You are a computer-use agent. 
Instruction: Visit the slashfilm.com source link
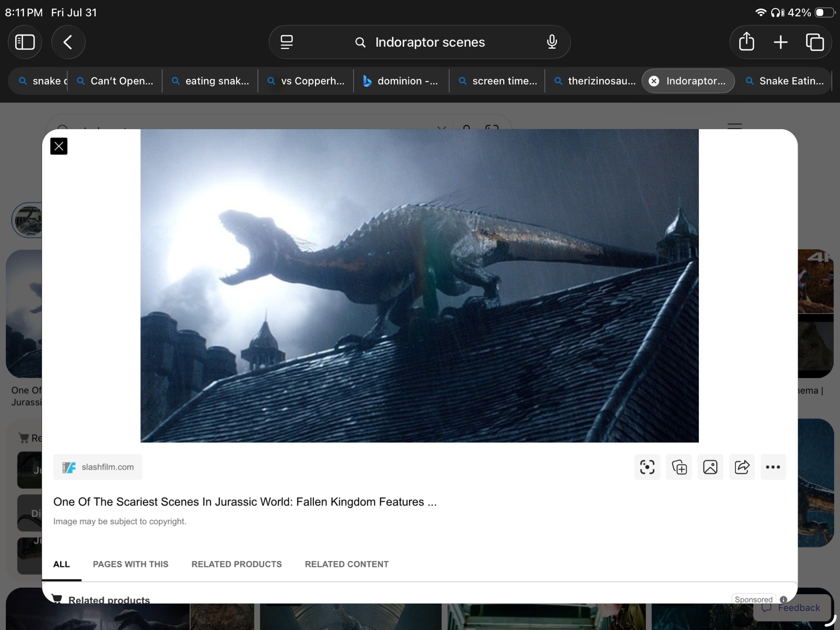98,467
